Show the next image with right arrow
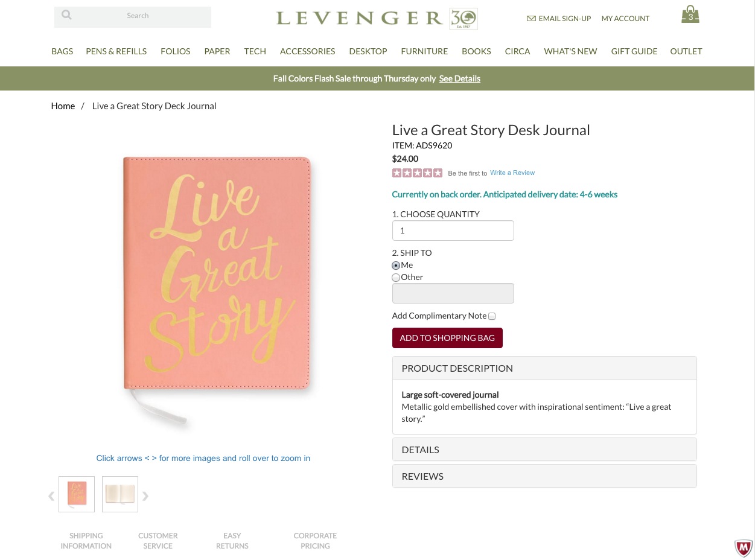The height and width of the screenshot is (560, 755). pyautogui.click(x=145, y=496)
